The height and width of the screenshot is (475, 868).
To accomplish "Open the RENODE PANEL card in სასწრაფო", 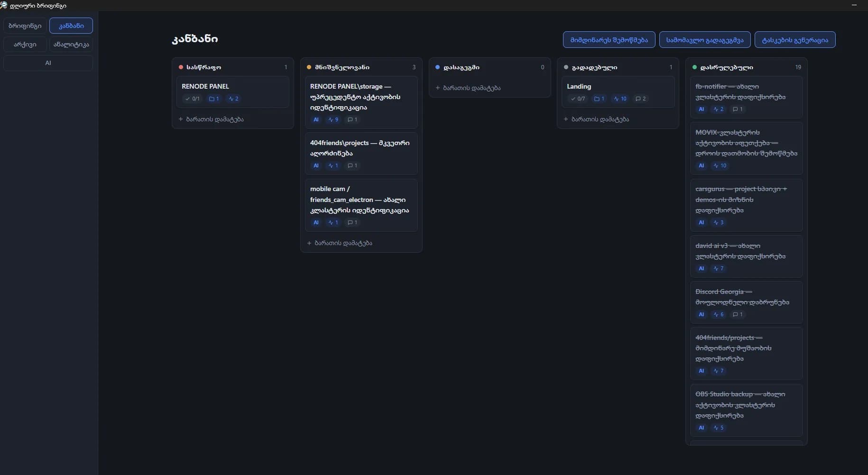I will click(232, 92).
